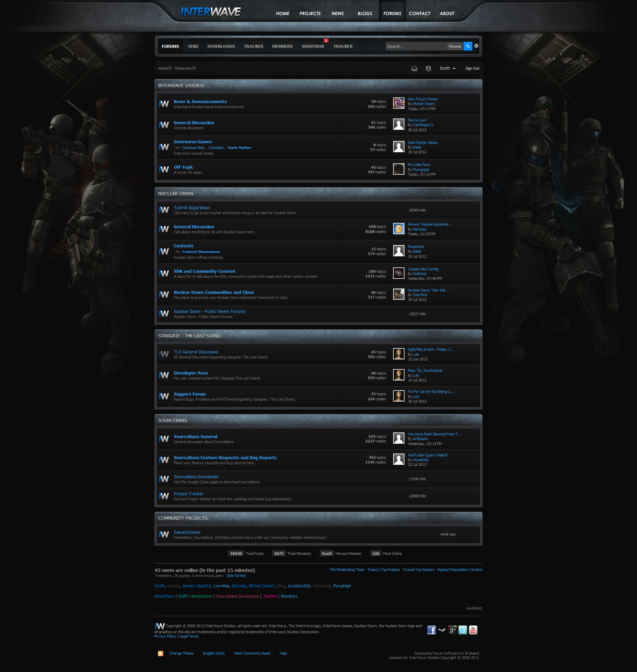Click forum icon beside Project Tracker
Screen dimensions: 637x672
pos(164,496)
